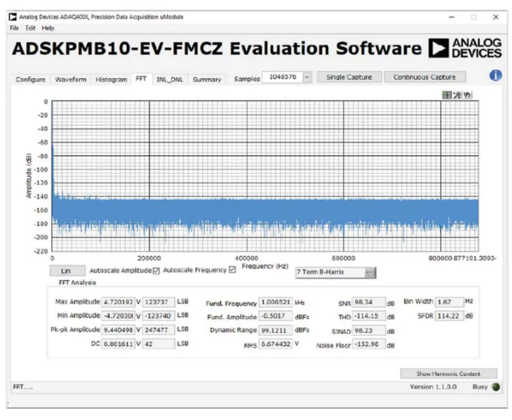Select the graph cursor crosshair tool

[x=447, y=95]
